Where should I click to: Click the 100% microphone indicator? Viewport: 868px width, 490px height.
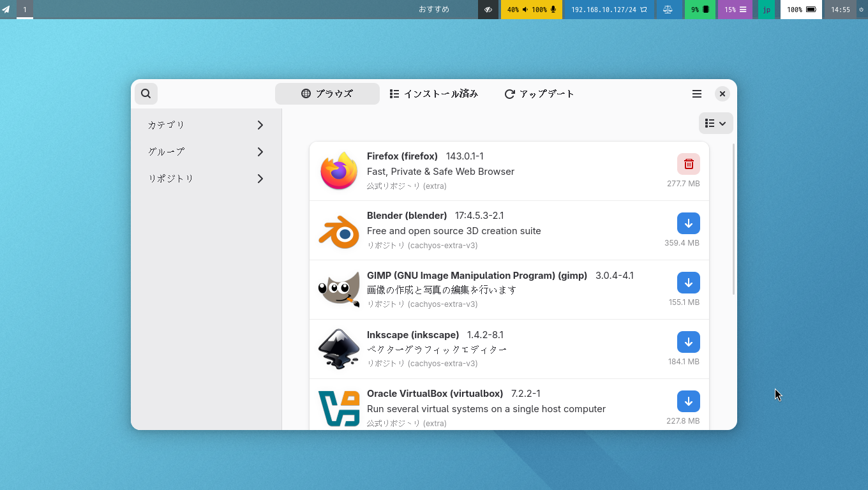click(544, 10)
